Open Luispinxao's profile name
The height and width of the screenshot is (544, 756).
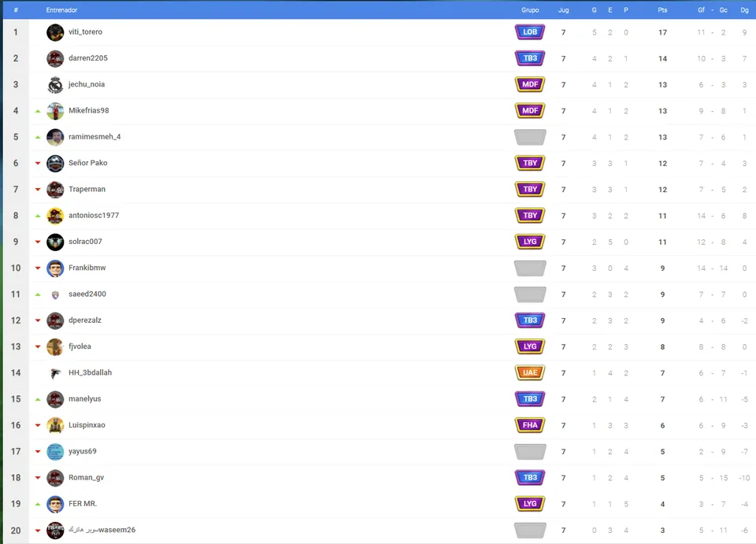(87, 425)
